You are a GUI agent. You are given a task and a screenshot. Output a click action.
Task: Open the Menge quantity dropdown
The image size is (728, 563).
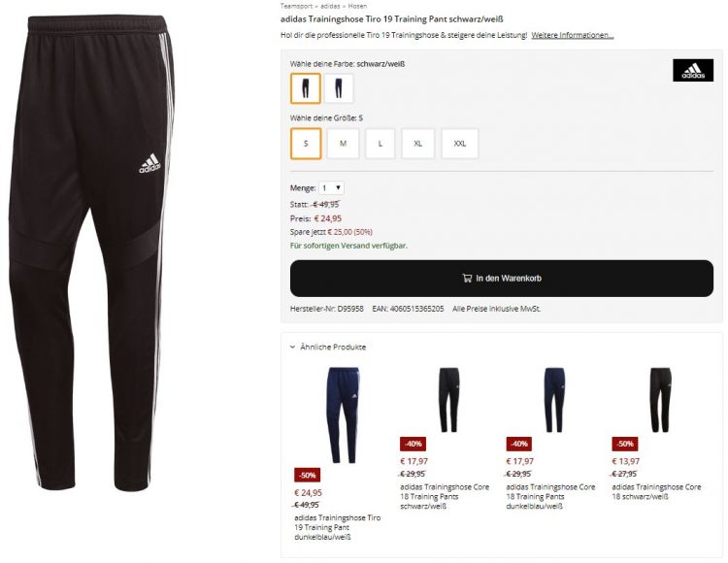coord(331,188)
